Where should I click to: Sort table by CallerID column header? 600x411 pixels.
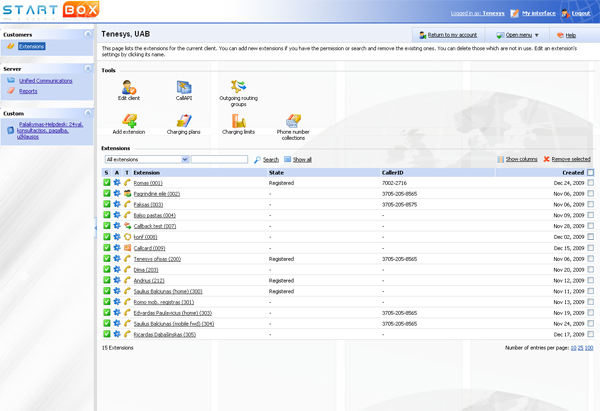click(392, 173)
